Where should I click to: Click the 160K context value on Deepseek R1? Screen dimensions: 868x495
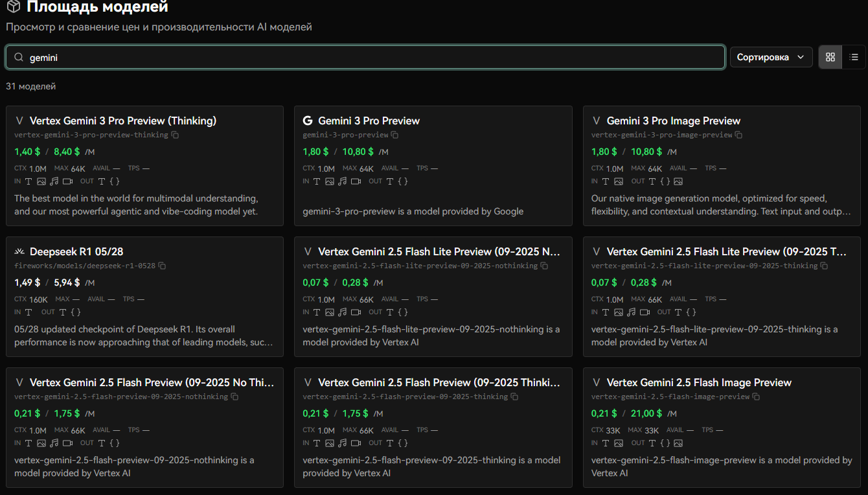point(38,299)
